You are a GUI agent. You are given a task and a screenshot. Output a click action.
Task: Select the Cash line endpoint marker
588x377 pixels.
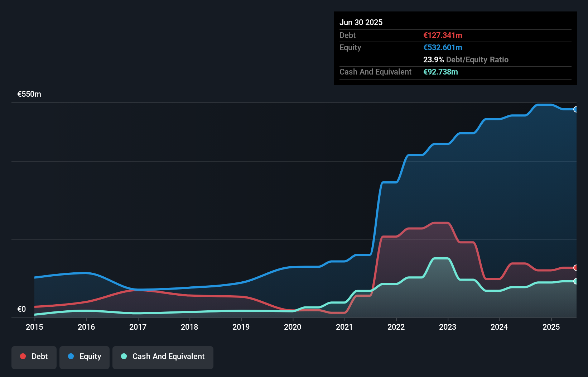[576, 281]
